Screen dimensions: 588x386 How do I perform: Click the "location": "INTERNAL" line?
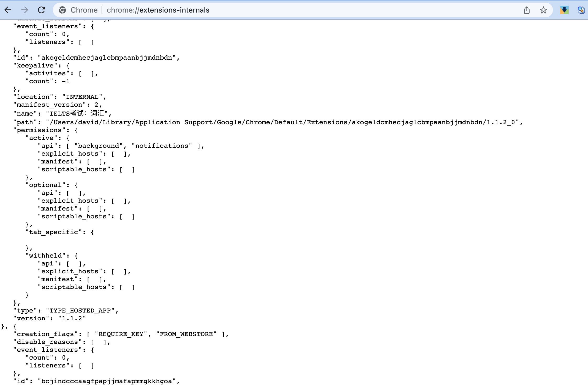(x=60, y=97)
